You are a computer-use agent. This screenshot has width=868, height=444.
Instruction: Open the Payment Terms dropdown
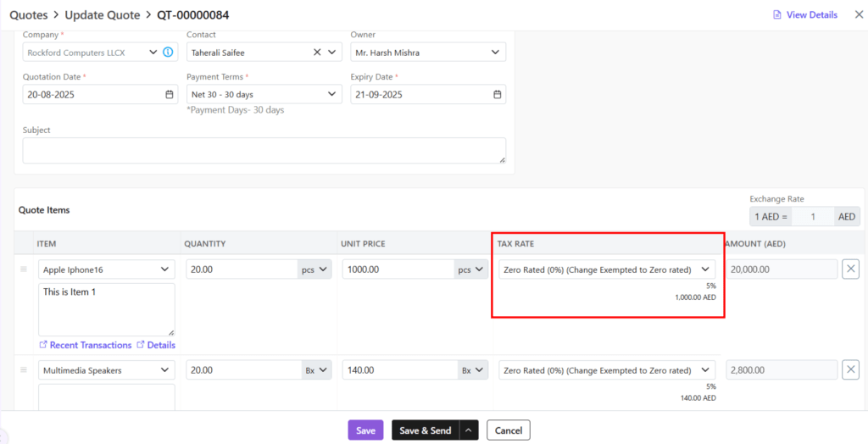(332, 95)
